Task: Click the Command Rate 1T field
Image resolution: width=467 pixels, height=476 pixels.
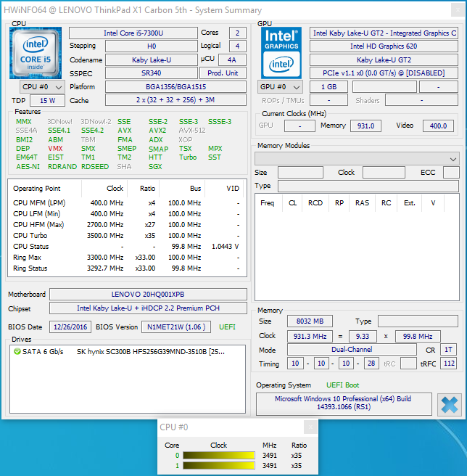Action: tap(448, 350)
